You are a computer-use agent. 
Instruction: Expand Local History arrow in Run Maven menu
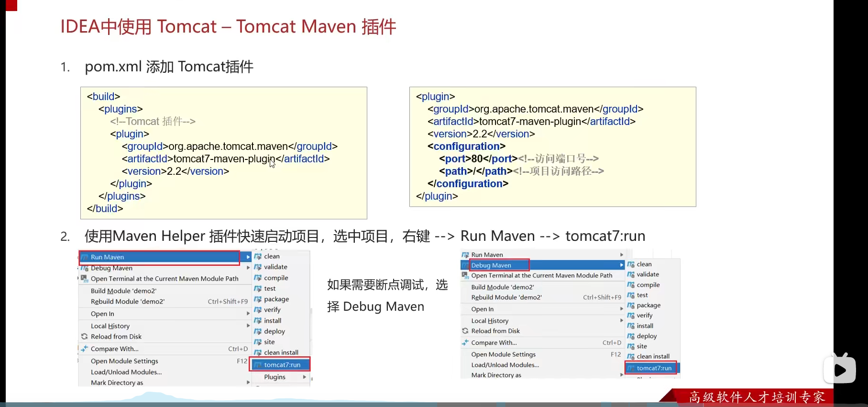pyautogui.click(x=248, y=326)
